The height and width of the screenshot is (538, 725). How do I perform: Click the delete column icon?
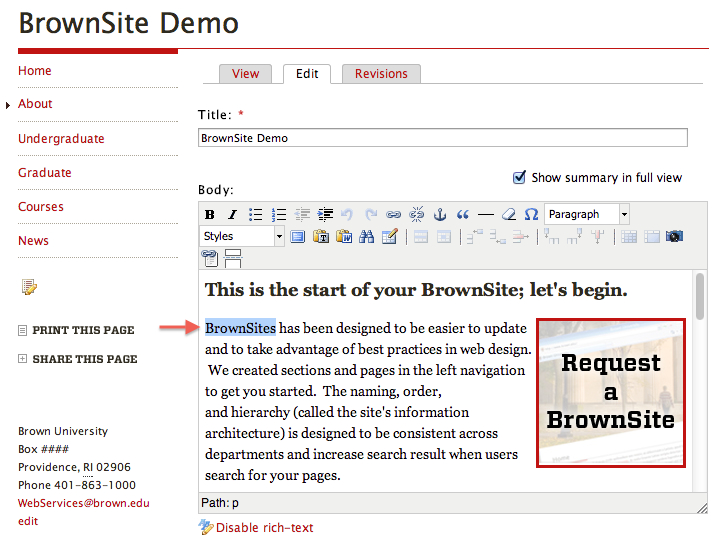[x=598, y=237]
